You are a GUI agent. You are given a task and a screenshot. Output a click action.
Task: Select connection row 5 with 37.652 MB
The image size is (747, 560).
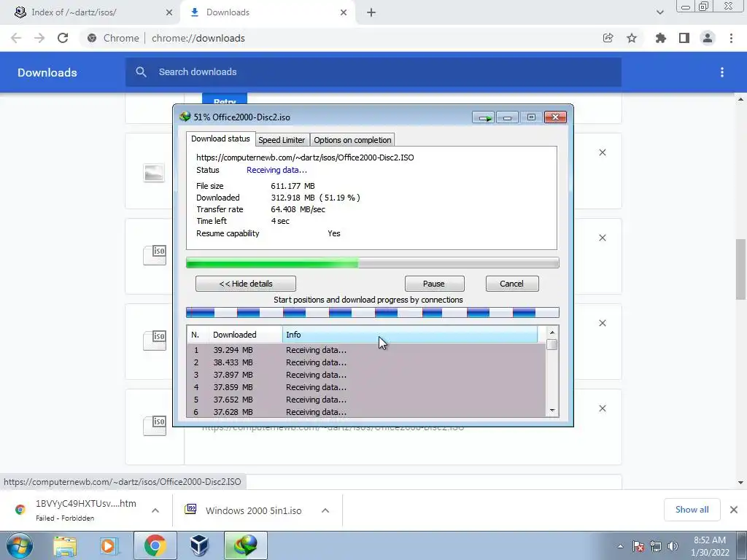click(366, 400)
